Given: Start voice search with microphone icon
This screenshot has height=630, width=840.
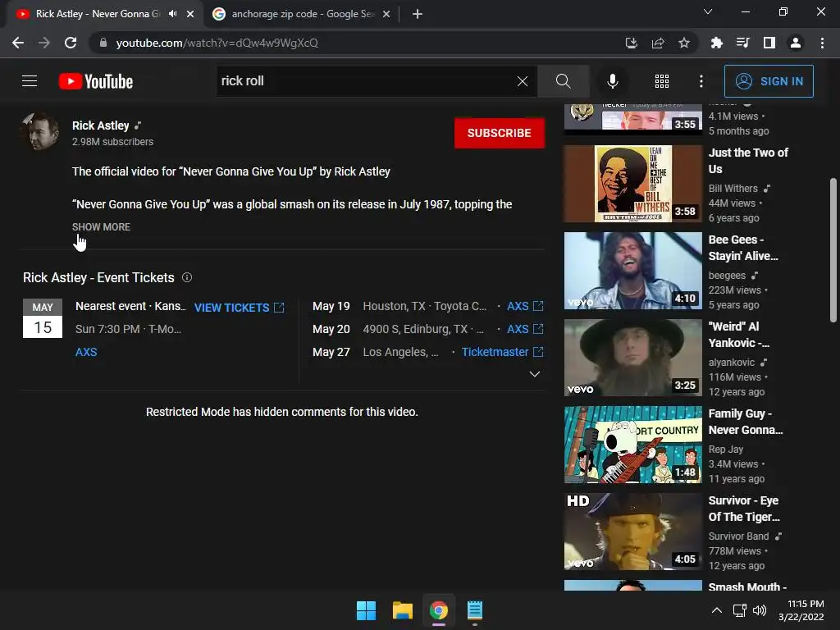Looking at the screenshot, I should coord(612,81).
